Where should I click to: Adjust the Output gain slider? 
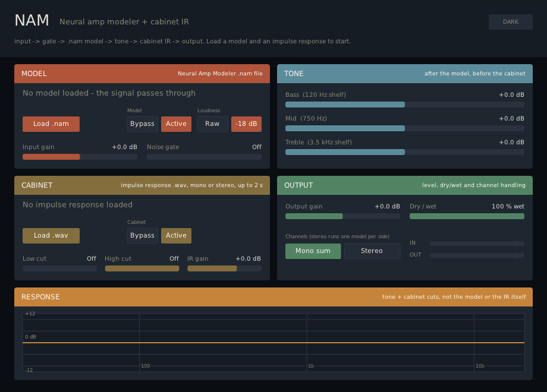coord(342,216)
